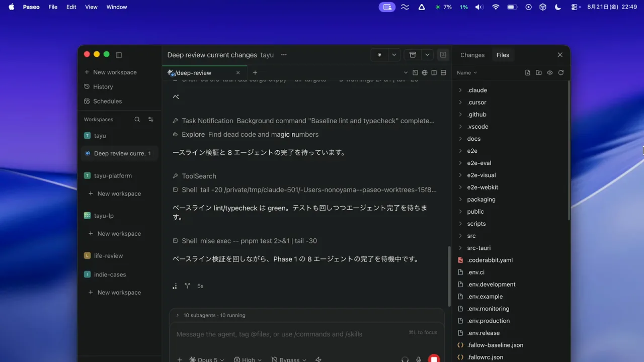This screenshot has height=362, width=644.
Task: Open the Name sort dropdown
Action: pos(467,73)
